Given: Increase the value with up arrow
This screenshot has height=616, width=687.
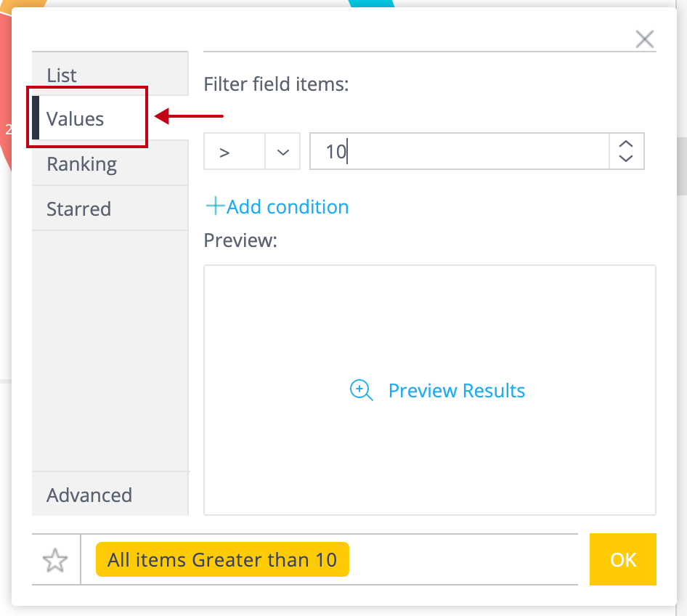Looking at the screenshot, I should (626, 144).
